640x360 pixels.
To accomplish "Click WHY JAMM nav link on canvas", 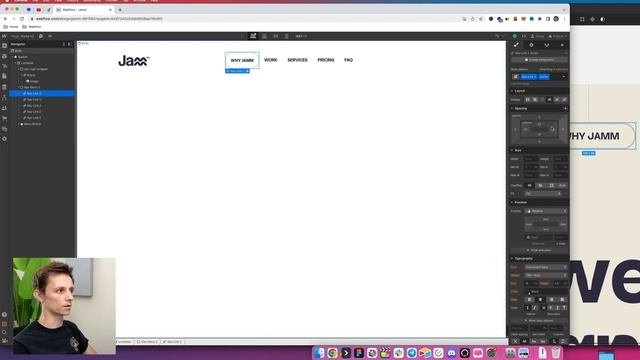I will point(242,60).
